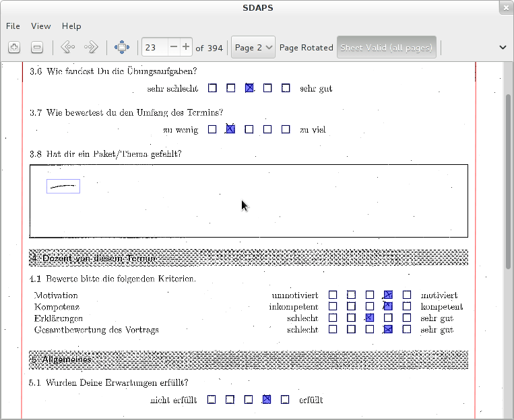
Task: Expand the toolbar overflow chevron
Action: click(x=503, y=48)
